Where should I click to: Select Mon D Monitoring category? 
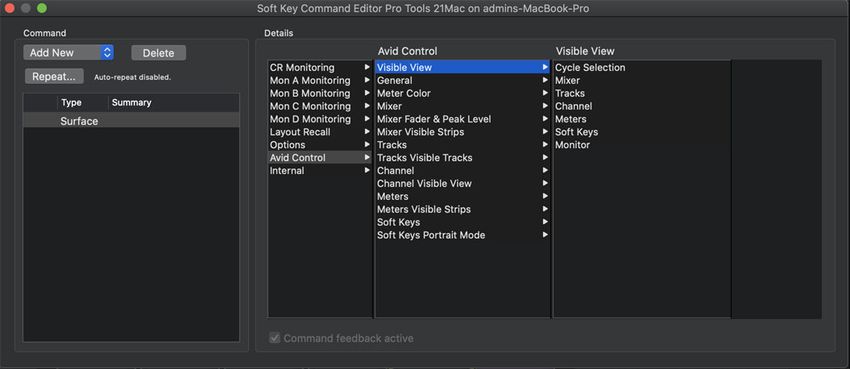pos(320,119)
